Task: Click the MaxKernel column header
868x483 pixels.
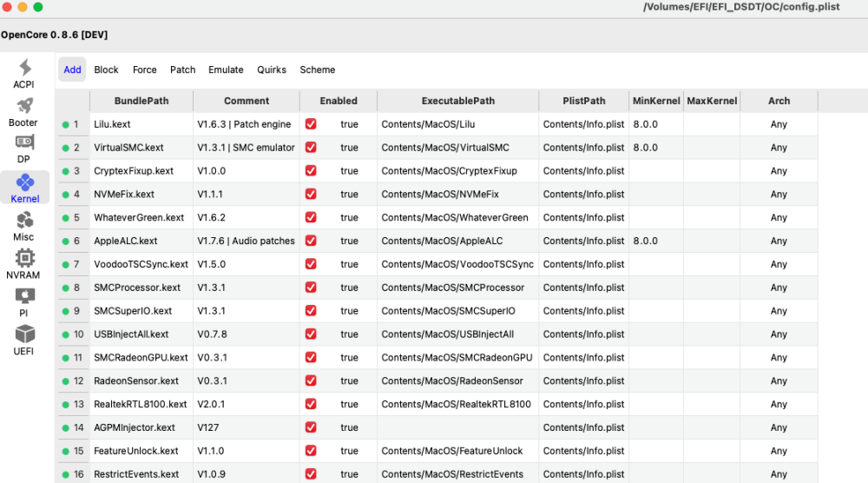Action: (712, 101)
